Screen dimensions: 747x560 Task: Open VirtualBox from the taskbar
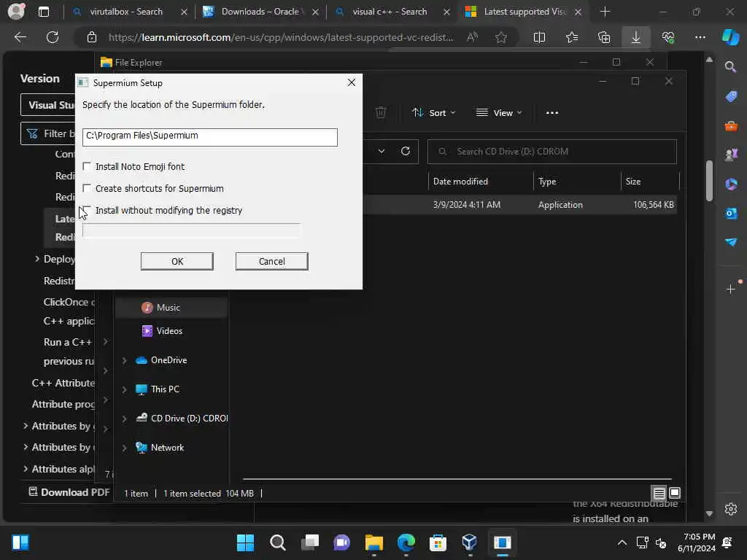coord(469,542)
